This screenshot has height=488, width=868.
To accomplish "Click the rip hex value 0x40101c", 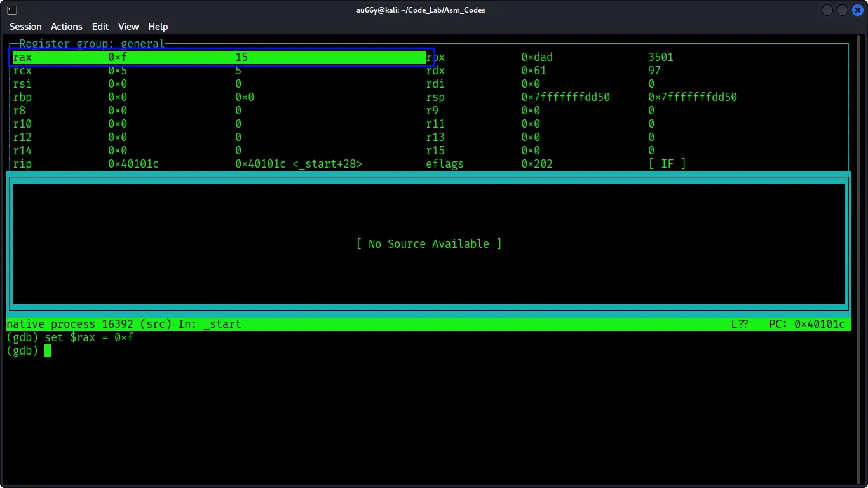I will click(133, 164).
